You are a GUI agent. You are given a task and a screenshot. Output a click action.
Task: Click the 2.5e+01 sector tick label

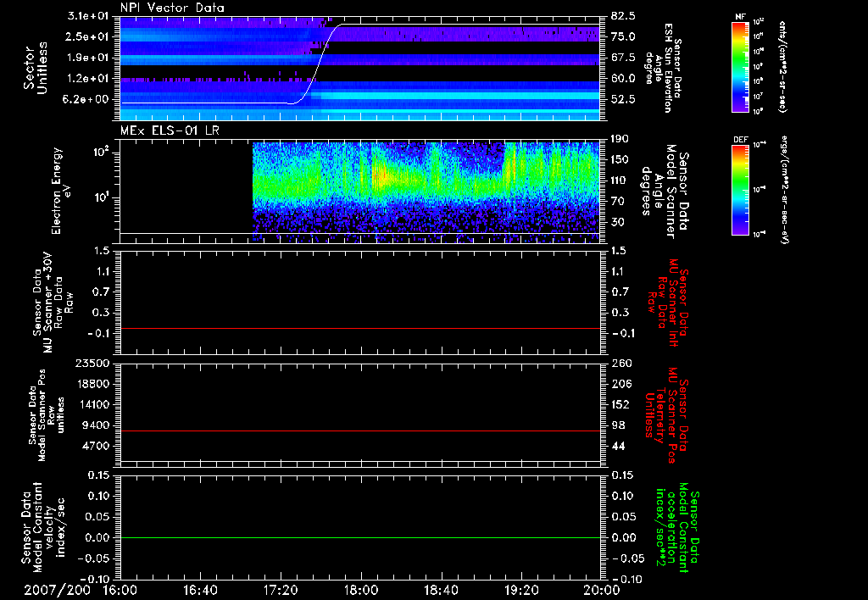pyautogui.click(x=87, y=36)
